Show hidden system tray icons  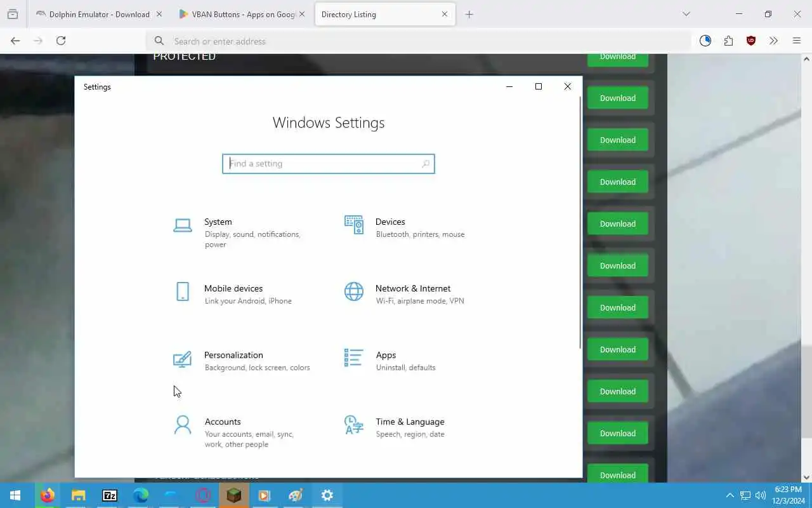click(730, 495)
